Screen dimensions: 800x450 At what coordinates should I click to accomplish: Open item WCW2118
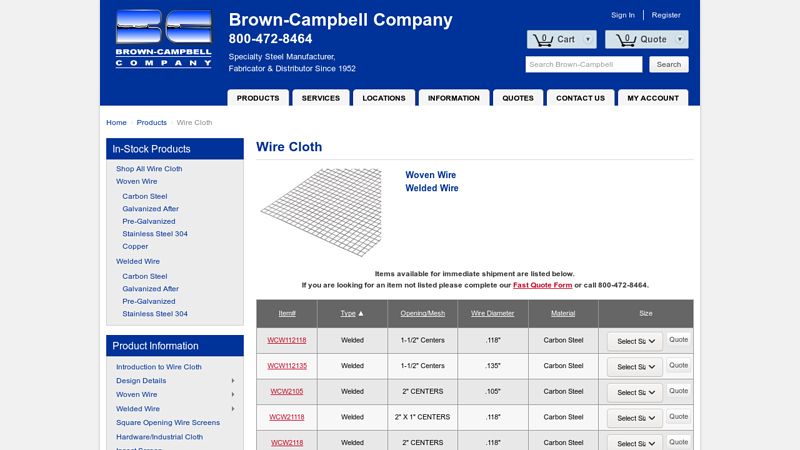click(x=287, y=442)
